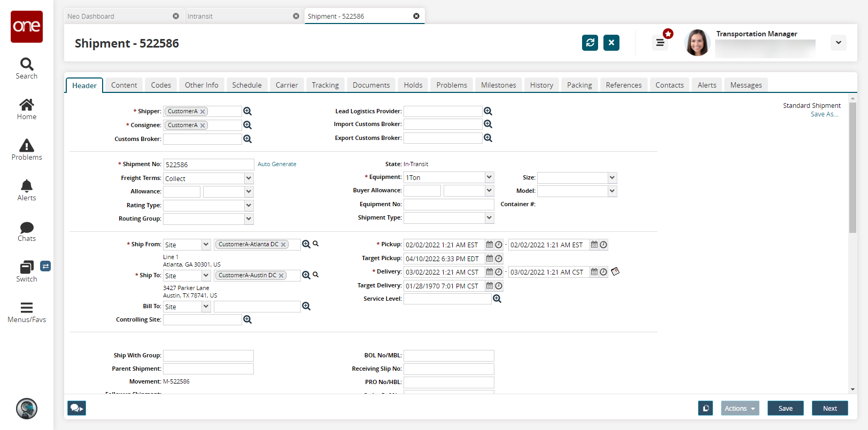Click the Service Level lookup icon
This screenshot has width=868, height=430.
pos(497,299)
